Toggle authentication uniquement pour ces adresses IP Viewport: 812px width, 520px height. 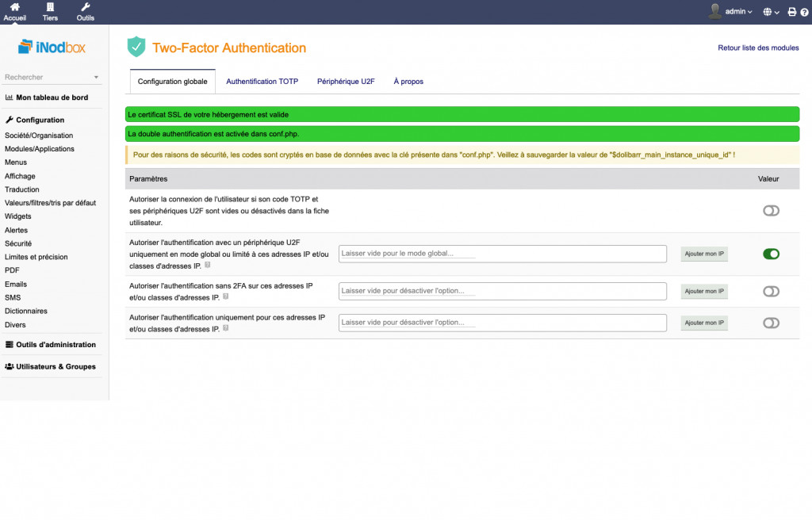pyautogui.click(x=771, y=323)
